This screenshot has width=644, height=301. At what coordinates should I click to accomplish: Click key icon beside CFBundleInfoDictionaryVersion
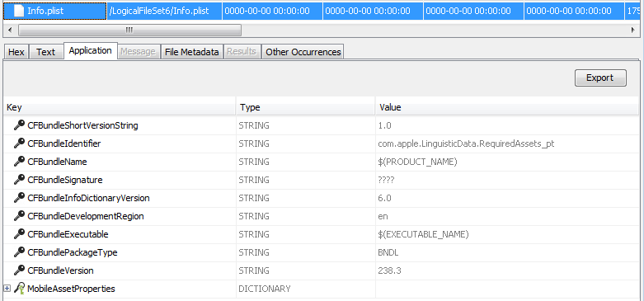point(19,198)
